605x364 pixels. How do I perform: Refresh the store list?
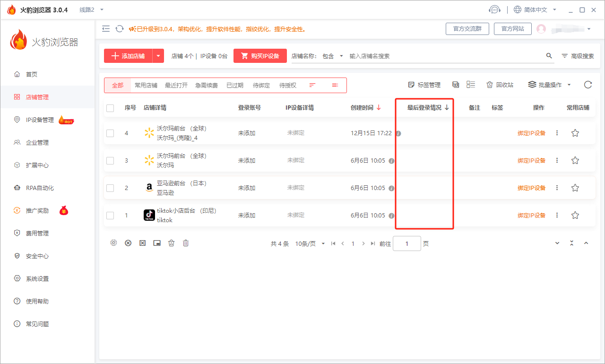tap(588, 85)
